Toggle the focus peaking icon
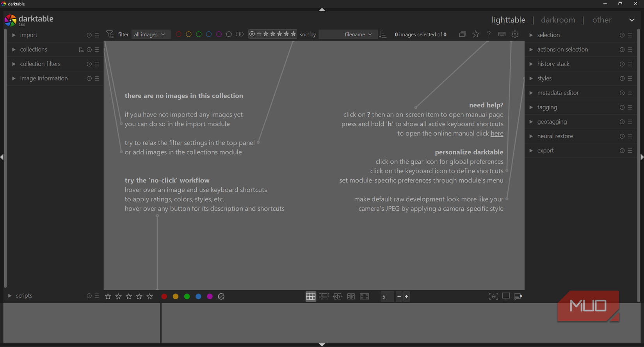This screenshot has height=347, width=644. [x=493, y=297]
